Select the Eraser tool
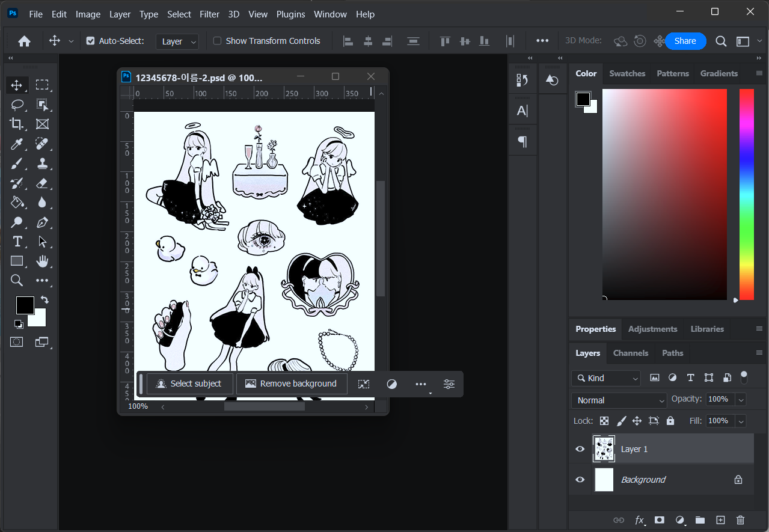This screenshot has width=769, height=532. (x=42, y=183)
